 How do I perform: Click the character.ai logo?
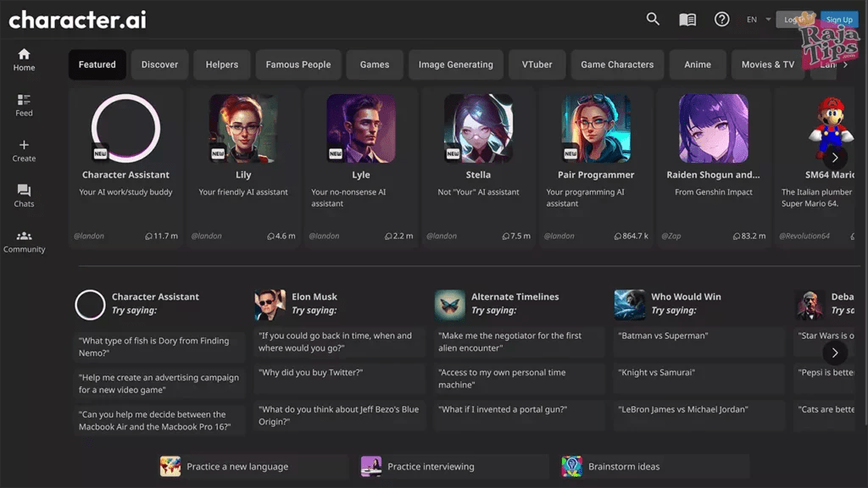[x=77, y=20]
